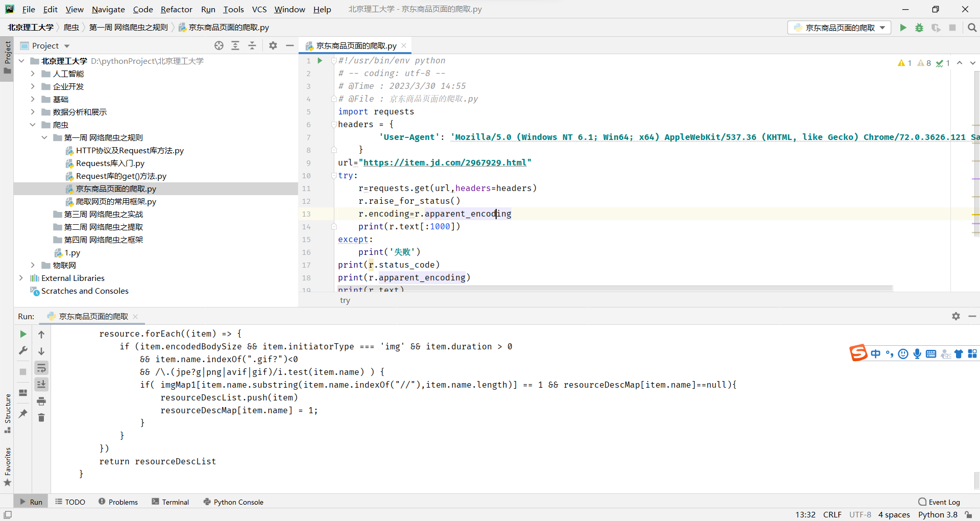Toggle Favorites side tool window
The width and height of the screenshot is (980, 521).
[7, 467]
